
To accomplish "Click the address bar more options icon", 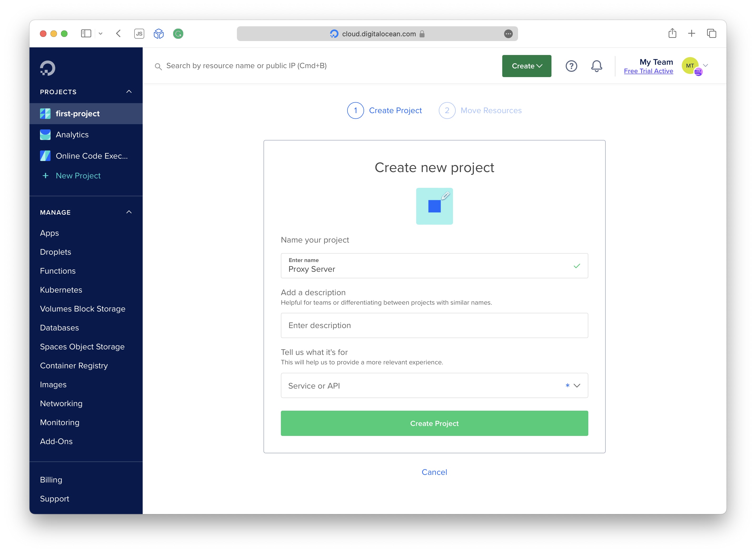I will [x=508, y=34].
